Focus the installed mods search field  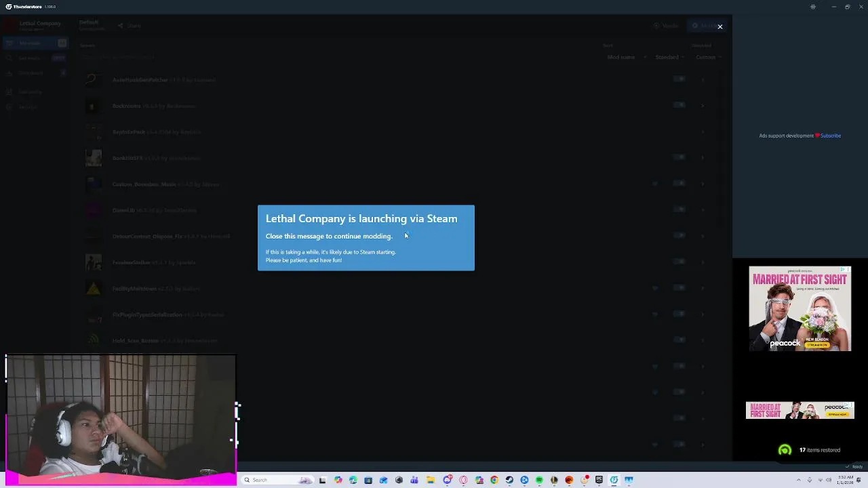click(339, 57)
